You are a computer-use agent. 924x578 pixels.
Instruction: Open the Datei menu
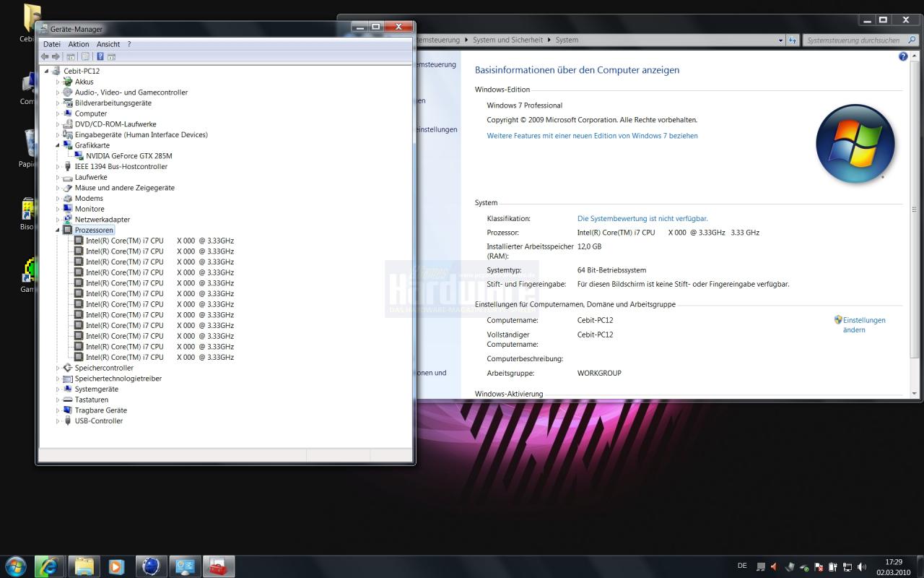pyautogui.click(x=52, y=44)
